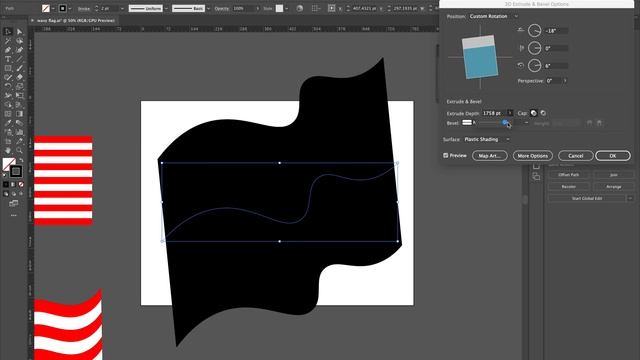Click Start Global Edit button
The image size is (640, 360).
587,198
